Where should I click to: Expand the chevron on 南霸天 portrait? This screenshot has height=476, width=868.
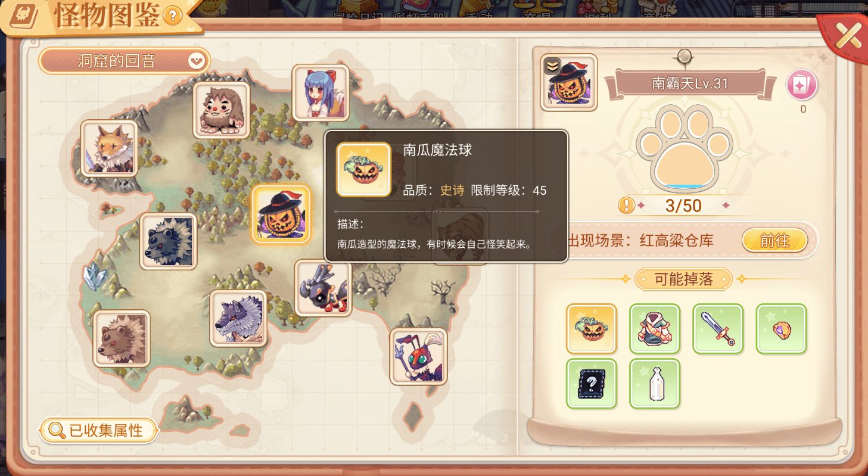[553, 67]
